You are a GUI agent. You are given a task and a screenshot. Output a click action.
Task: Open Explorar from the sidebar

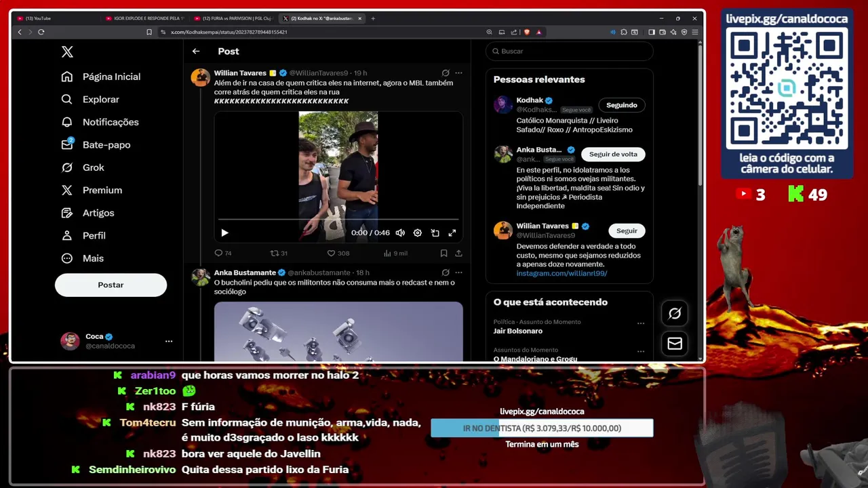tap(90, 99)
